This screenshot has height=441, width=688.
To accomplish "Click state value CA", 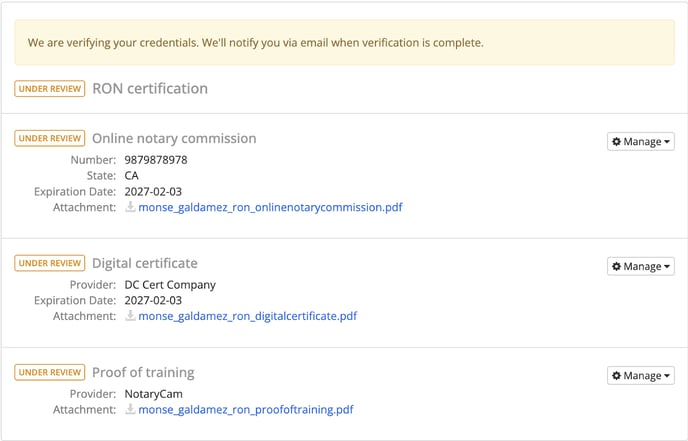I will [x=131, y=176].
